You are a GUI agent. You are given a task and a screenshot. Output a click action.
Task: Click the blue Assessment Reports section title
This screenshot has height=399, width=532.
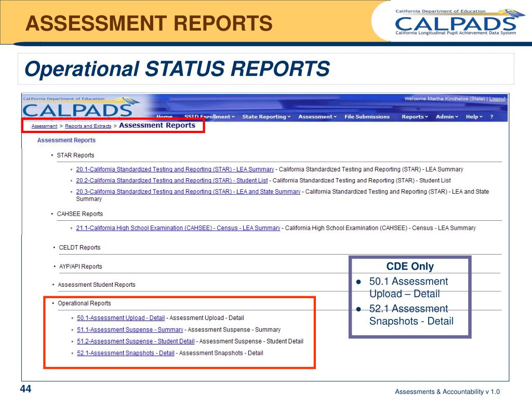pyautogui.click(x=66, y=140)
